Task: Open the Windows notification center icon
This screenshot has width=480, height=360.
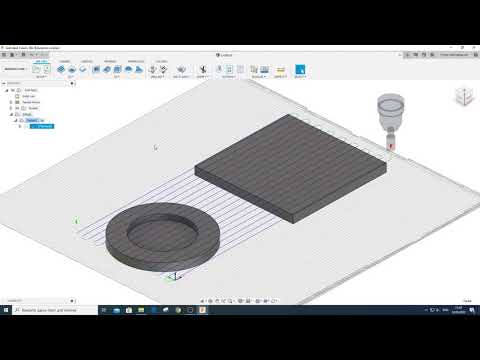Action: tap(472, 310)
